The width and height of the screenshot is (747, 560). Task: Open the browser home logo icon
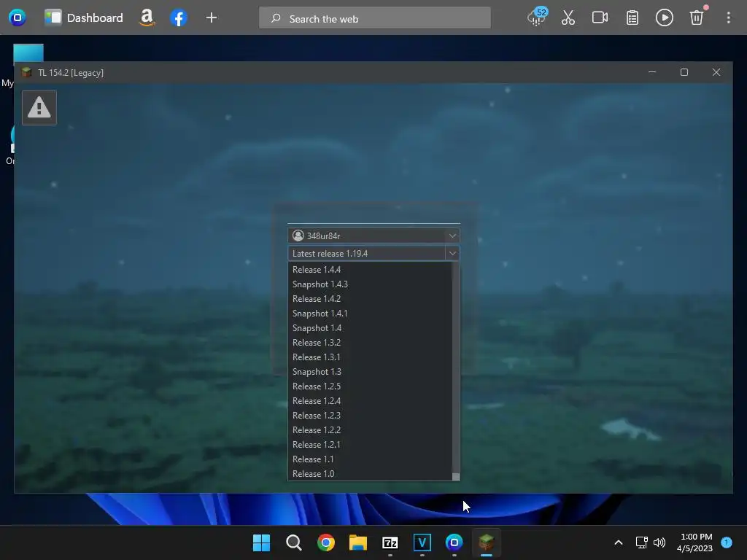(18, 18)
